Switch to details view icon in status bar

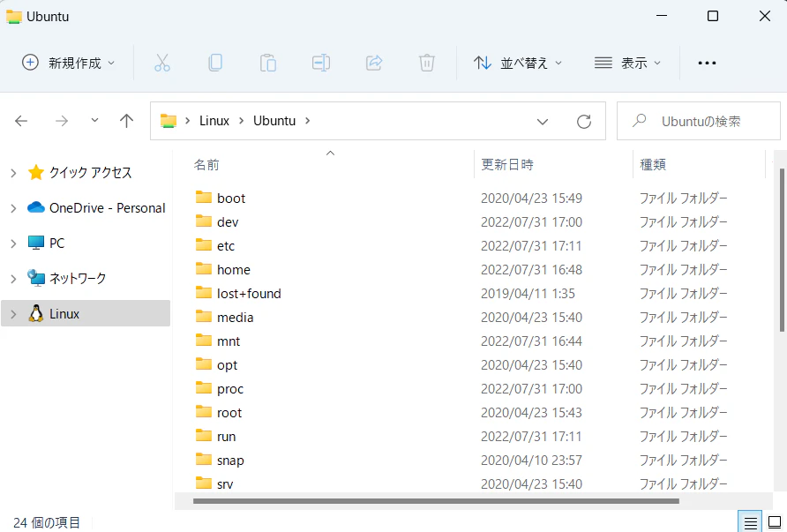(750, 523)
